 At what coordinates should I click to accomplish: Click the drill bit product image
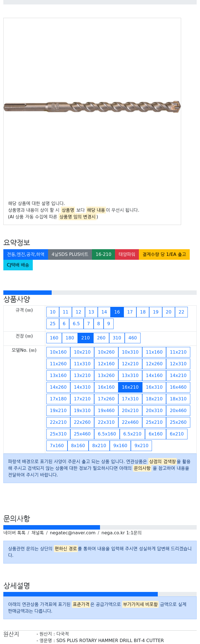92,107
